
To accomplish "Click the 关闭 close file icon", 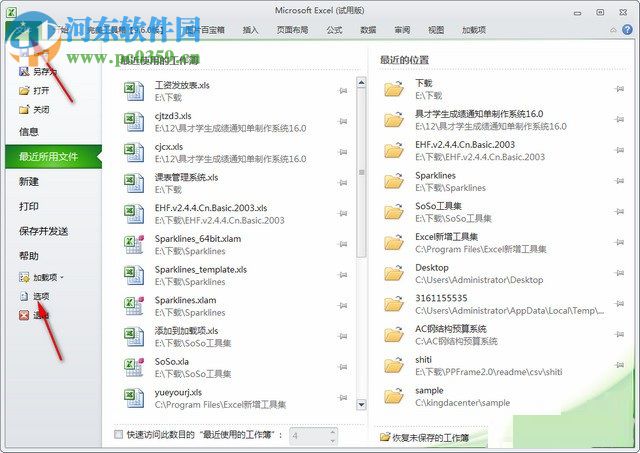I will (x=24, y=109).
